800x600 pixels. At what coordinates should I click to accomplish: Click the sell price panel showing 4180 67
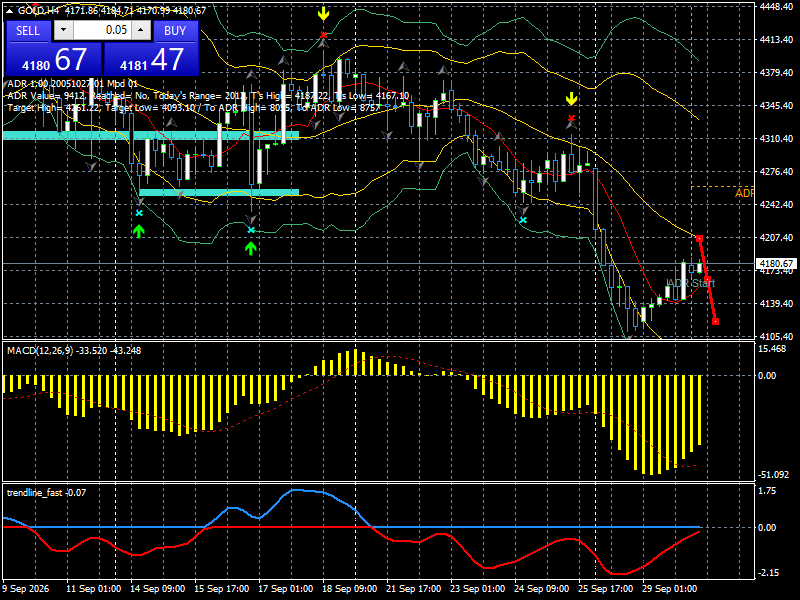pyautogui.click(x=54, y=60)
